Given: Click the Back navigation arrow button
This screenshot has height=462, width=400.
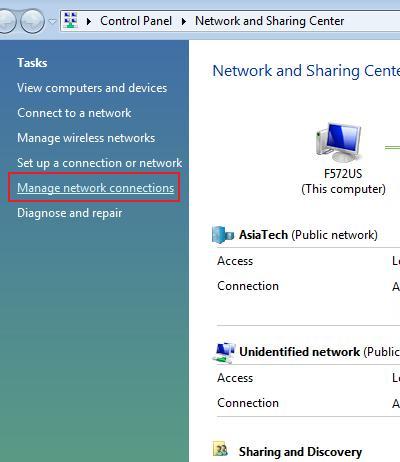Looking at the screenshot, I should [6, 21].
